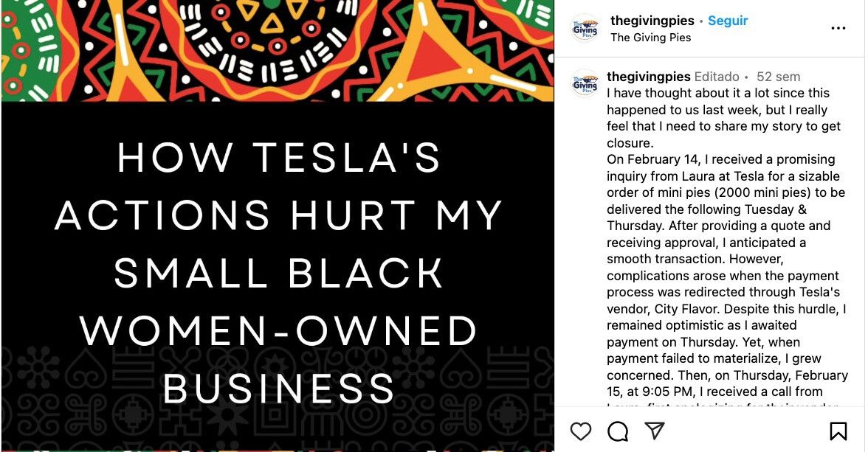Click the "WOMEN-OWNED" line in the post image
Image resolution: width=868 pixels, height=452 pixels.
tap(278, 330)
